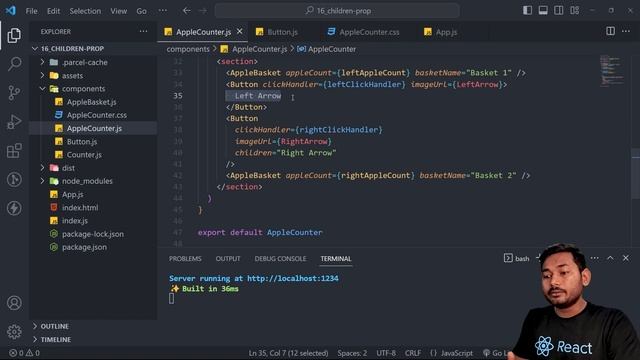Open the Accounts icon in activity bar

14,303
